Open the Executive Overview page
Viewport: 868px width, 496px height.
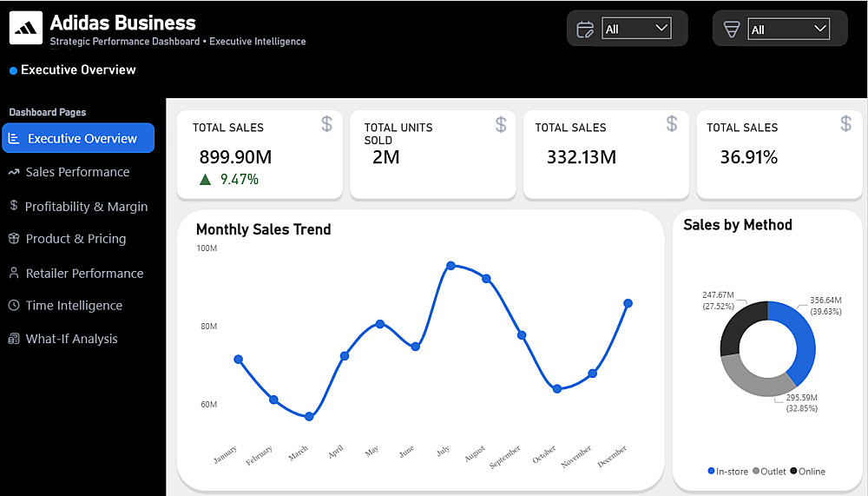pos(82,138)
